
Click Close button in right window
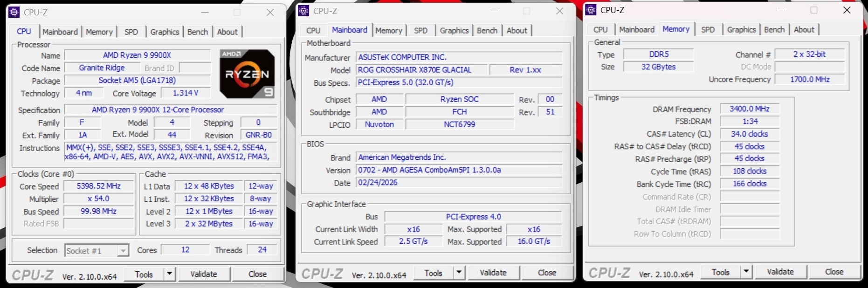(x=834, y=272)
